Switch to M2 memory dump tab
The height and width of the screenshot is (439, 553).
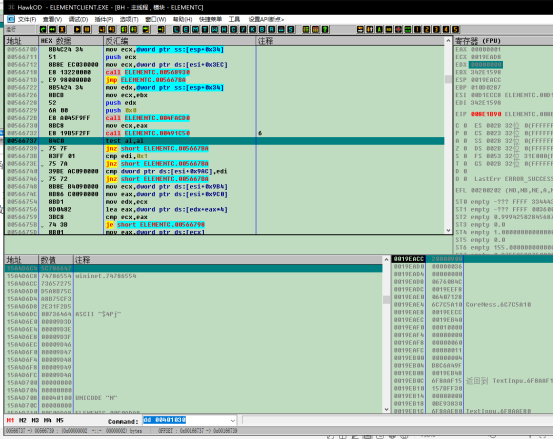point(23,420)
